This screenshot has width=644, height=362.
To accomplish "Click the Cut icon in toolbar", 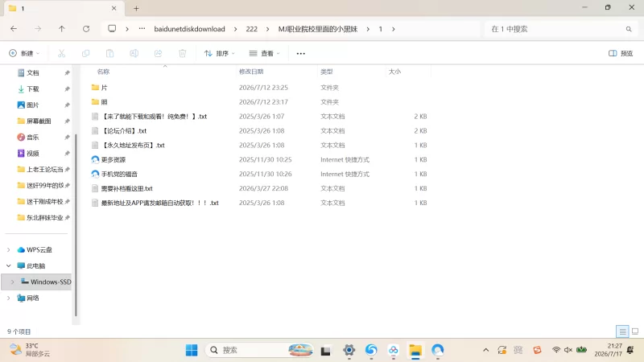I will click(x=62, y=53).
